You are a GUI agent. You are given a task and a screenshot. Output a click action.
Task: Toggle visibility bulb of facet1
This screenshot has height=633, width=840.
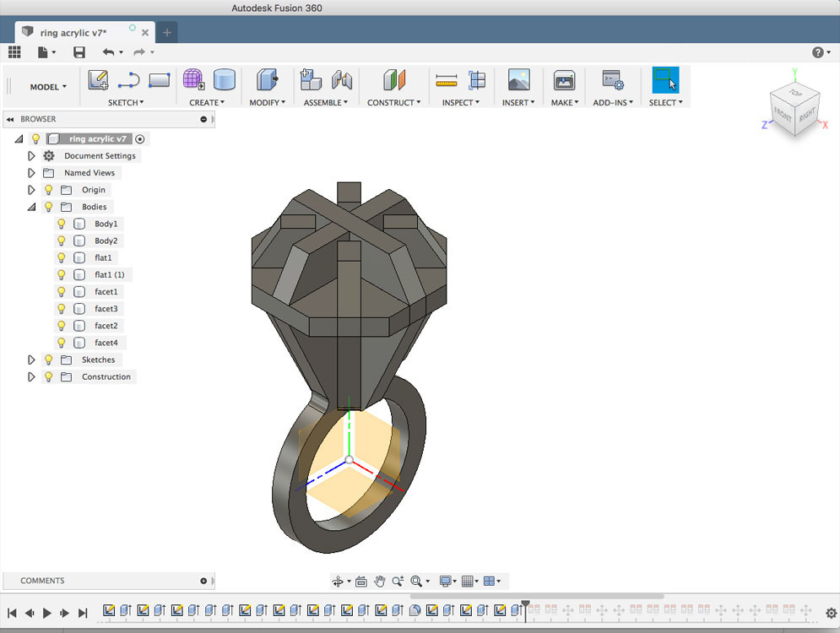pyautogui.click(x=62, y=292)
